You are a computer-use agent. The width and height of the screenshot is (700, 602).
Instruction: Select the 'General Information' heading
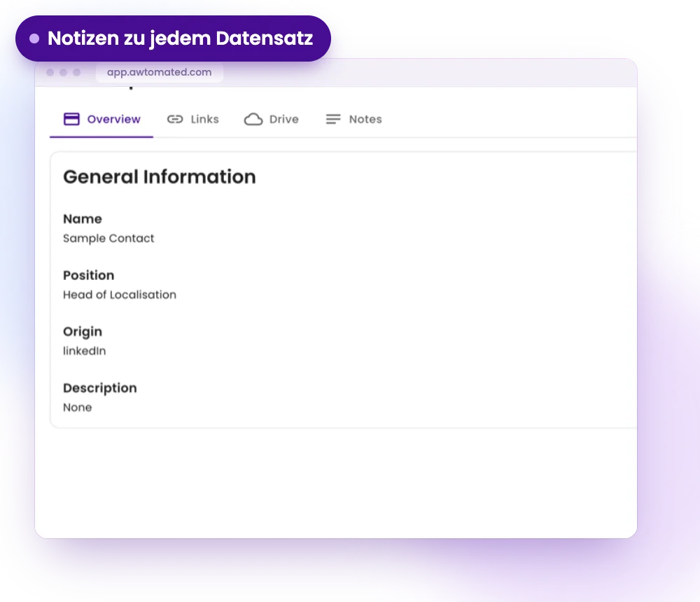tap(160, 177)
